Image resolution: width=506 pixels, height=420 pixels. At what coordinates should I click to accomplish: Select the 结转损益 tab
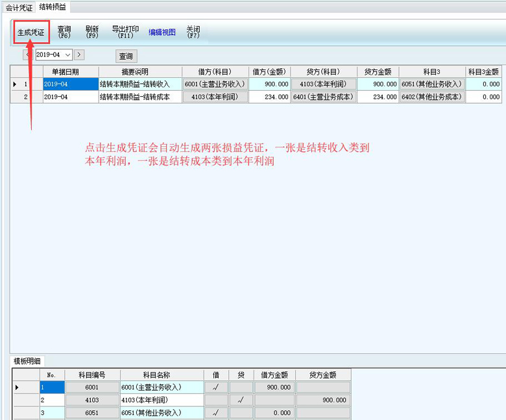tap(53, 7)
